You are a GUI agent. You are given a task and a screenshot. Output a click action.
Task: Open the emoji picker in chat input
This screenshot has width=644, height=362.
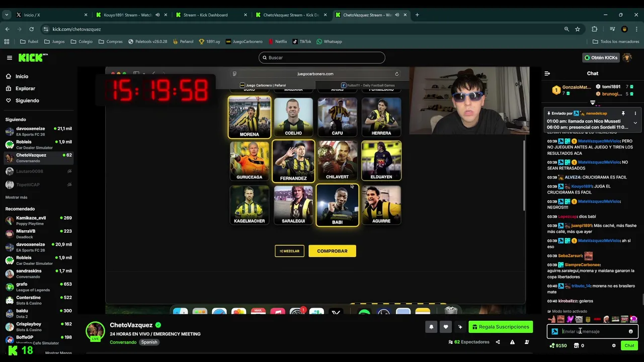click(x=630, y=331)
